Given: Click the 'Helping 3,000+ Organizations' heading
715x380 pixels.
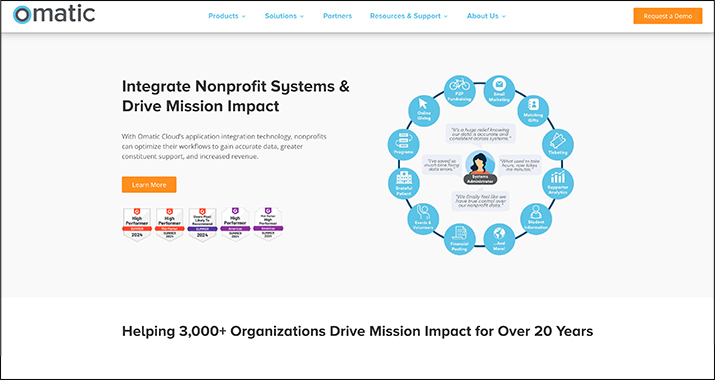Looking at the screenshot, I should (358, 331).
